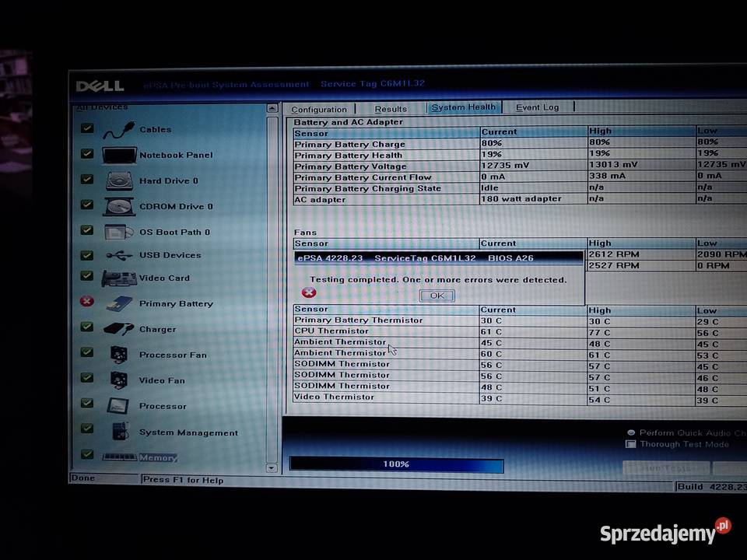The width and height of the screenshot is (747, 560).
Task: Select the Notebook Panel laptop icon
Action: [119, 156]
